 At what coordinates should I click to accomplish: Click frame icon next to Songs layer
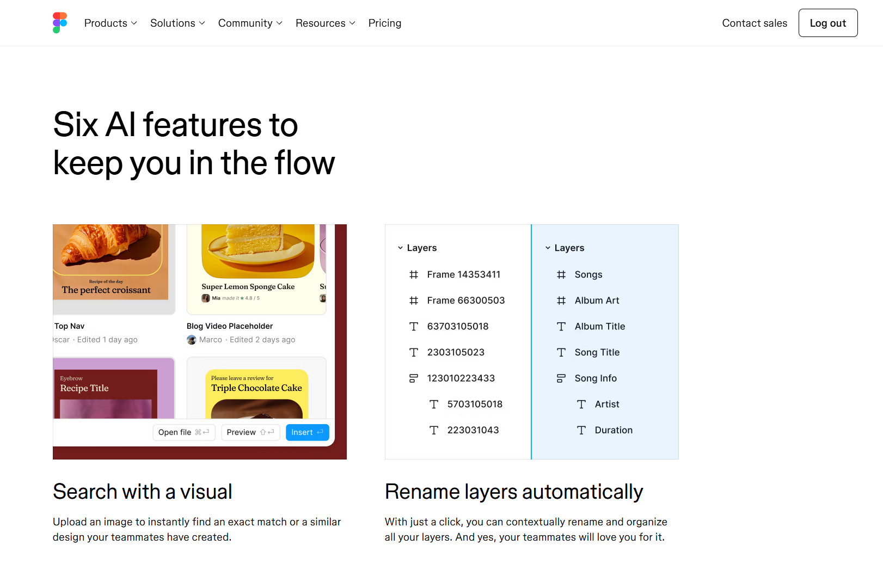tap(561, 274)
